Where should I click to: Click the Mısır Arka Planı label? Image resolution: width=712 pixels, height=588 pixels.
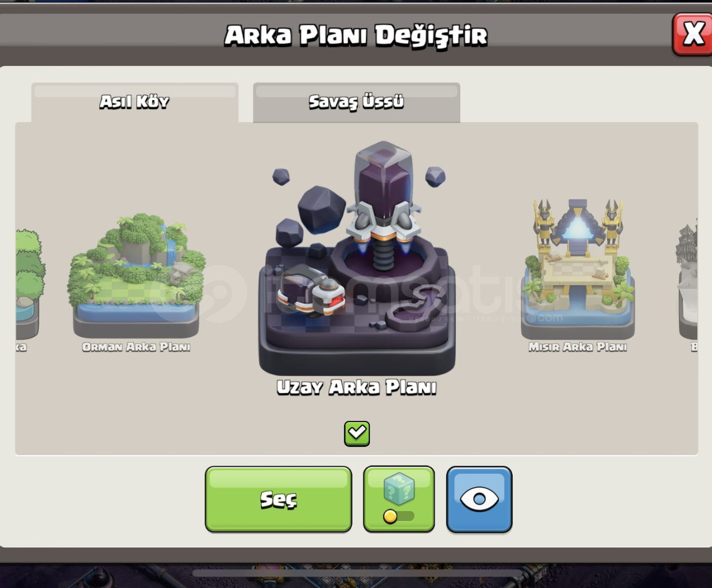pos(577,347)
